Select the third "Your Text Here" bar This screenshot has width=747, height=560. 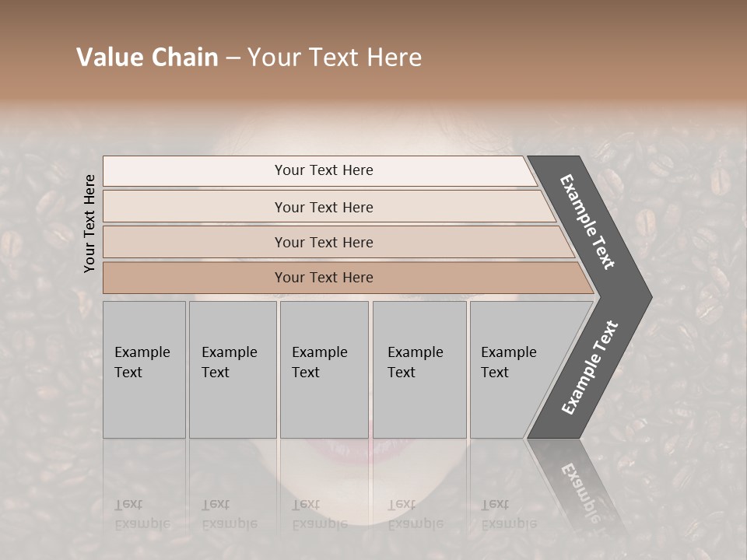(324, 242)
